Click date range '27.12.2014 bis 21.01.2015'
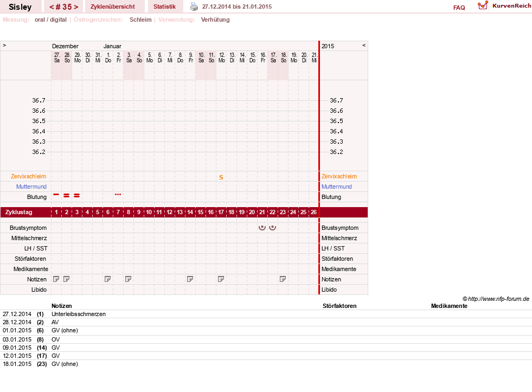 pos(237,7)
